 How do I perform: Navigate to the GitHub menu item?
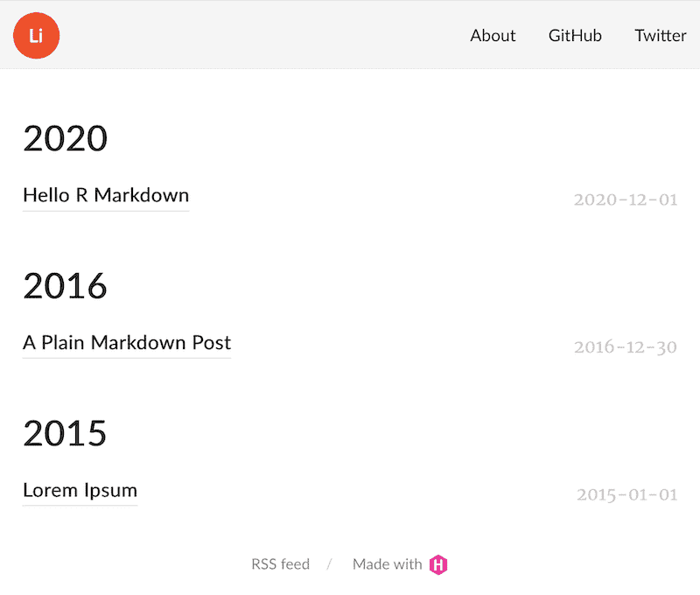click(575, 36)
